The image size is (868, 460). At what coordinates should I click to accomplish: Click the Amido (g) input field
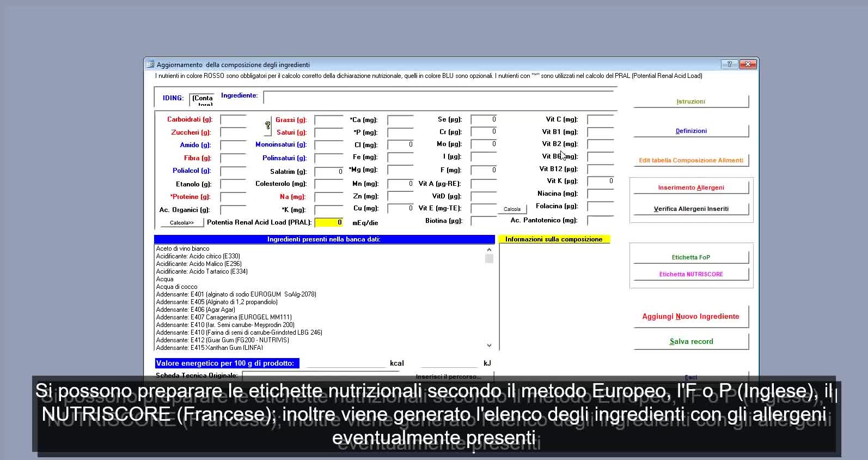pyautogui.click(x=233, y=146)
